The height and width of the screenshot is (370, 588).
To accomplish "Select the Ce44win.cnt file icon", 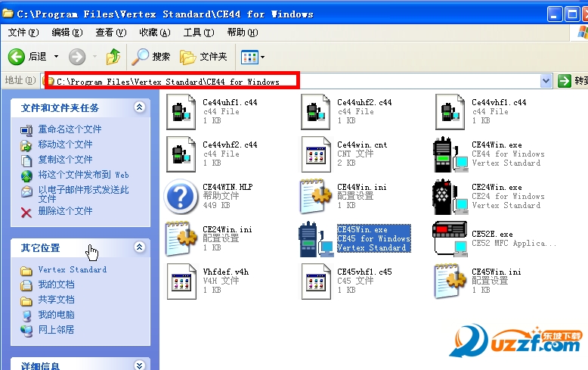I will click(x=316, y=154).
